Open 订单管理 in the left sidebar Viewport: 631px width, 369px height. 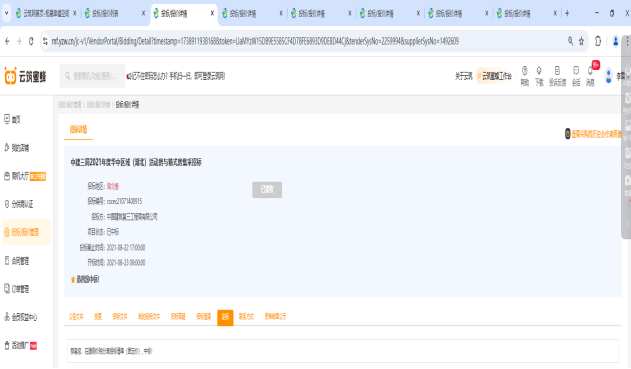click(16, 289)
